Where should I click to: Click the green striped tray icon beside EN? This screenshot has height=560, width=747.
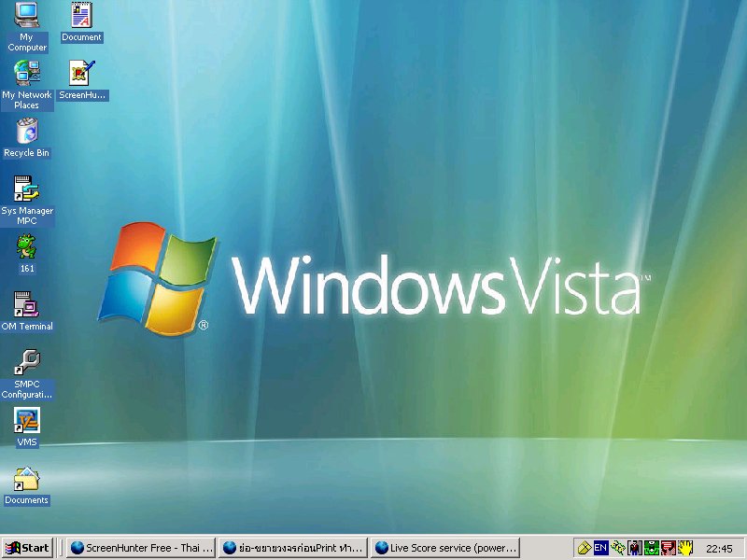(618, 548)
